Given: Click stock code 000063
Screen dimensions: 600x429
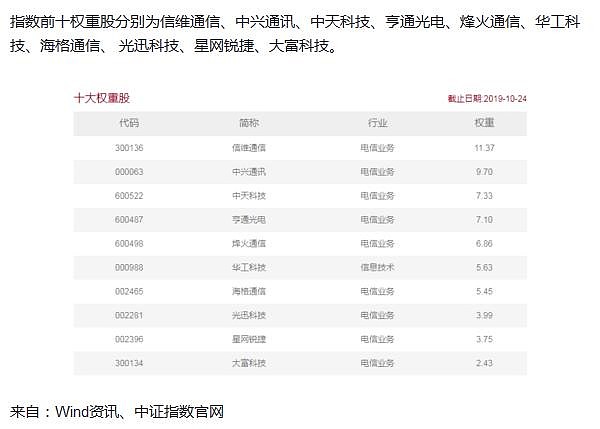Looking at the screenshot, I should [129, 172].
